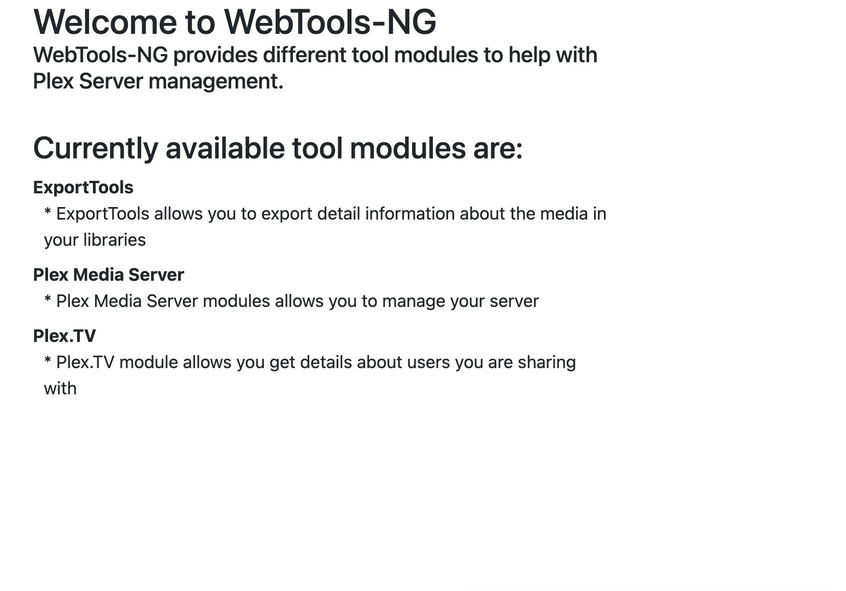
Task: Click the asterisk before Plex Media Server description
Action: [48, 302]
